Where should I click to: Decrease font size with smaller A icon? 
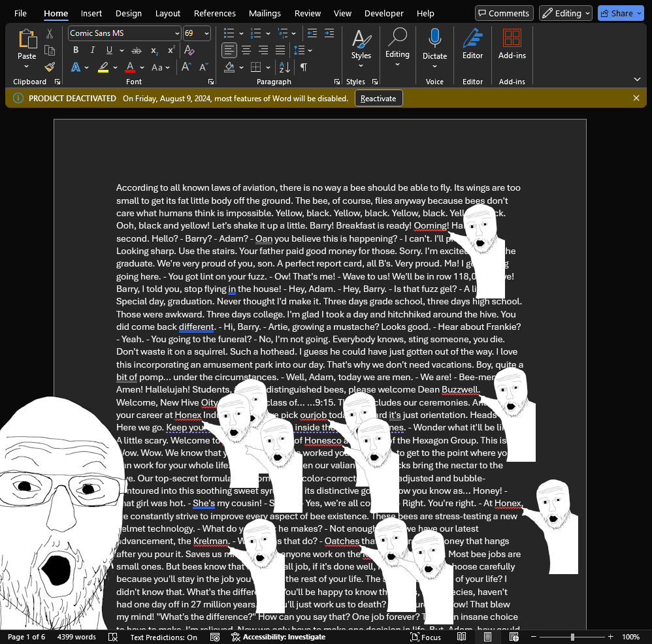(204, 67)
